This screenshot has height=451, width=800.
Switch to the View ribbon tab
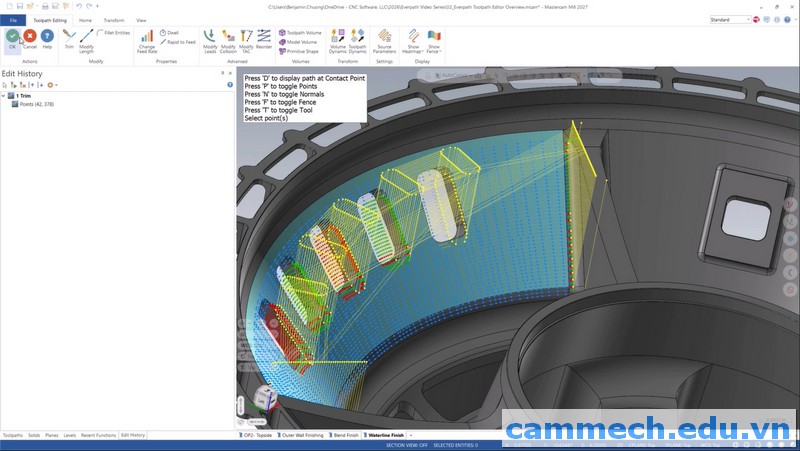pos(141,20)
